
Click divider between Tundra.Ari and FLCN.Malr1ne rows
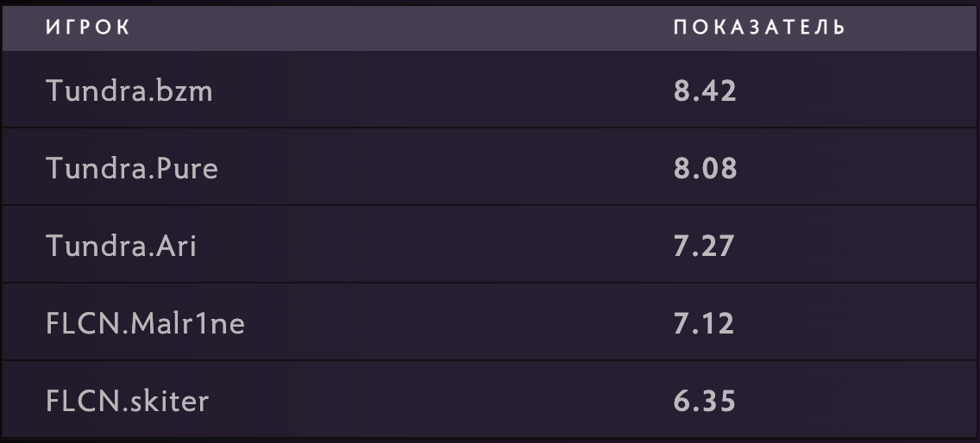[490, 283]
